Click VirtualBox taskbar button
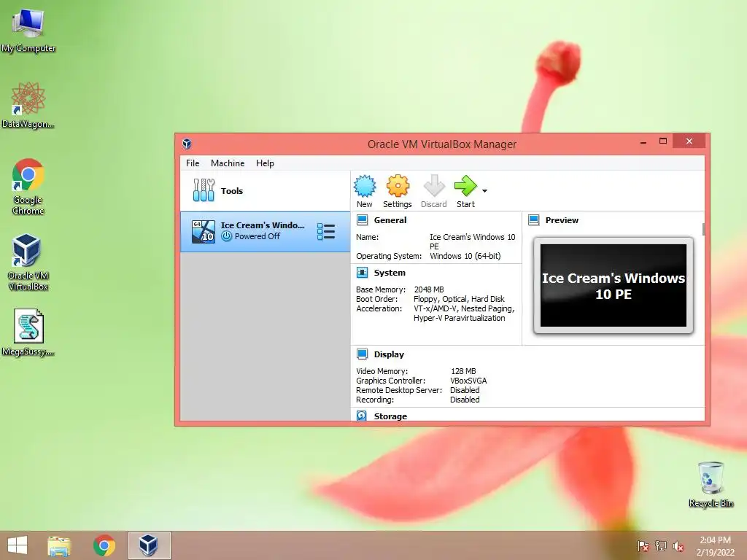Viewport: 747px width, 560px height. coord(149,545)
